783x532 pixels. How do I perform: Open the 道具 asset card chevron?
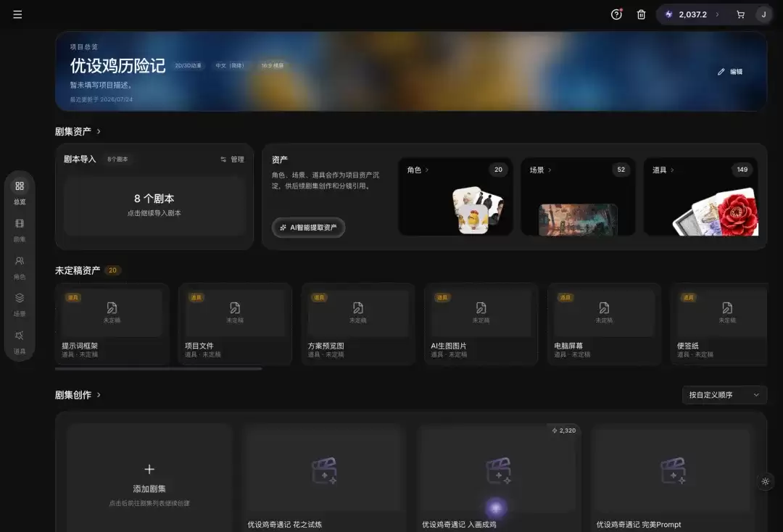pos(672,170)
